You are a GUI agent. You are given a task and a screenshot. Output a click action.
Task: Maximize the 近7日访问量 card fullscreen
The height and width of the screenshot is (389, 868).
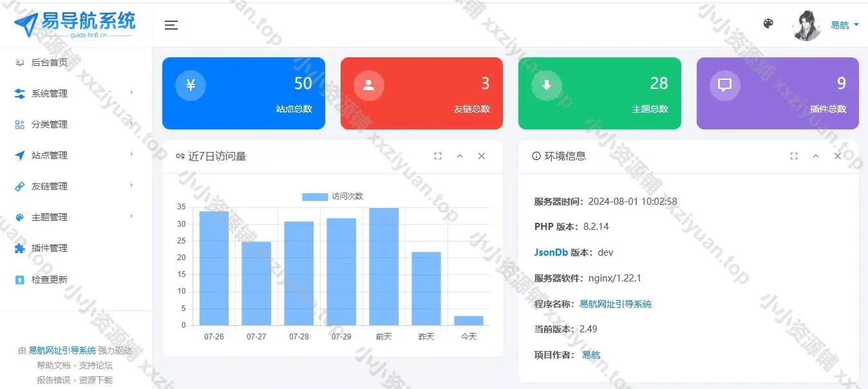click(438, 156)
